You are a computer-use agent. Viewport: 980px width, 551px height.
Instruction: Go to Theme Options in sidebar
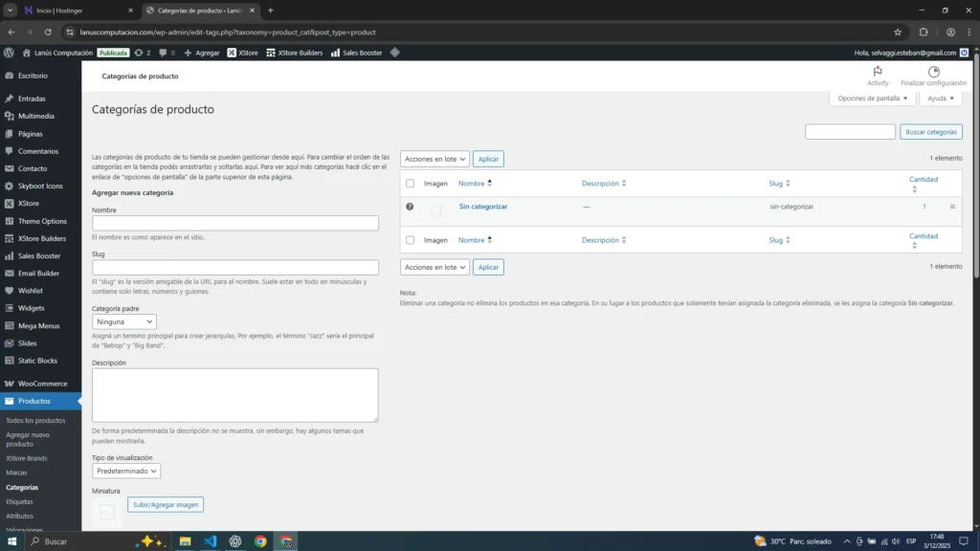click(x=42, y=221)
